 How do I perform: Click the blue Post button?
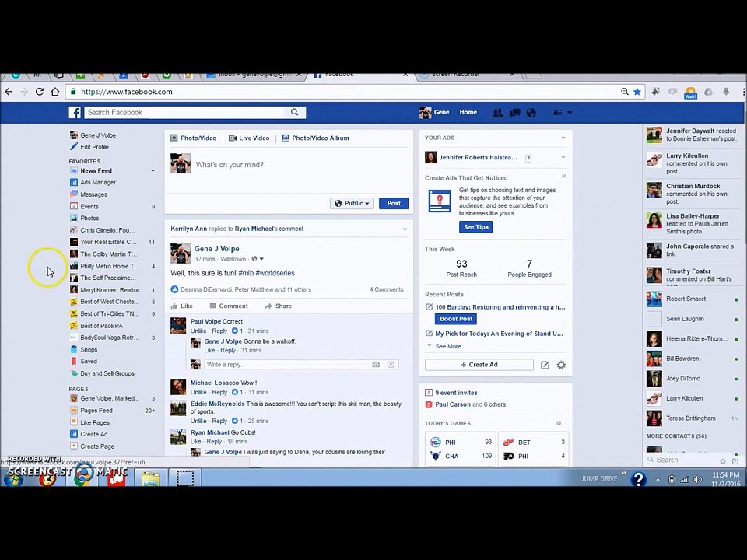394,203
